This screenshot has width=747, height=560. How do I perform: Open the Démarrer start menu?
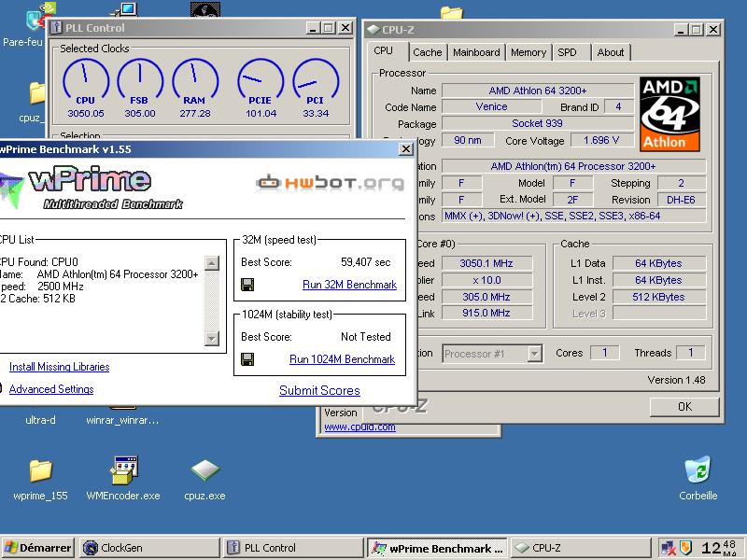(x=38, y=548)
